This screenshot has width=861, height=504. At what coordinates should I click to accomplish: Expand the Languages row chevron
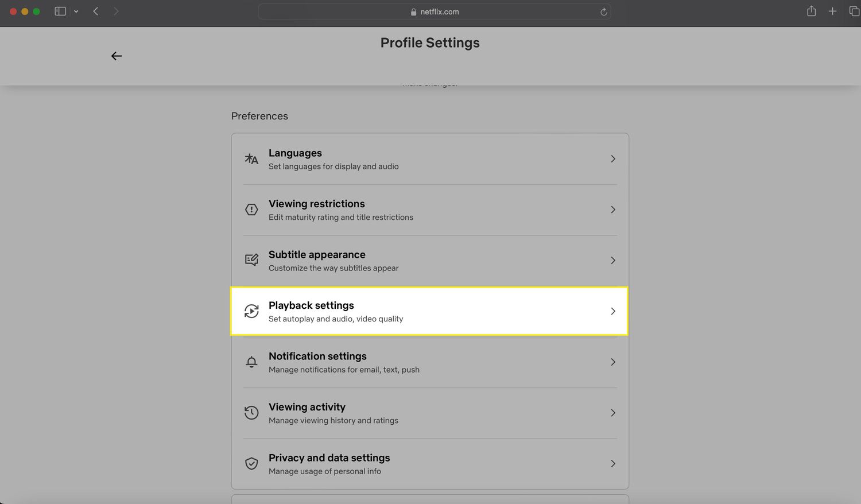[612, 158]
